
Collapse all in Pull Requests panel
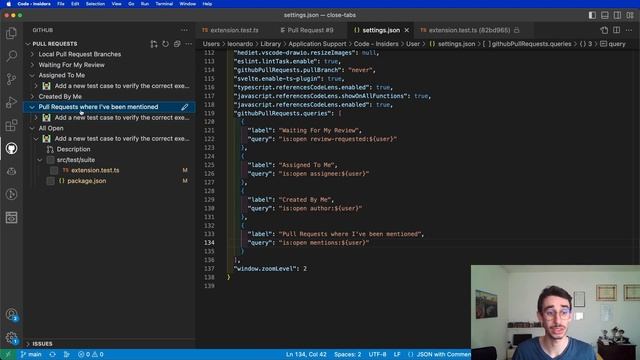pyautogui.click(x=177, y=44)
